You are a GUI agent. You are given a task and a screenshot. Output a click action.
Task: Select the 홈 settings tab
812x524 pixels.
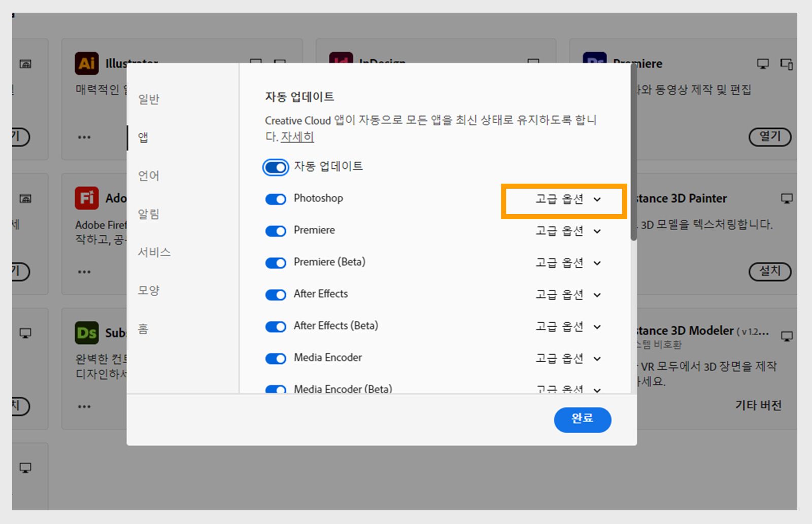coord(143,329)
